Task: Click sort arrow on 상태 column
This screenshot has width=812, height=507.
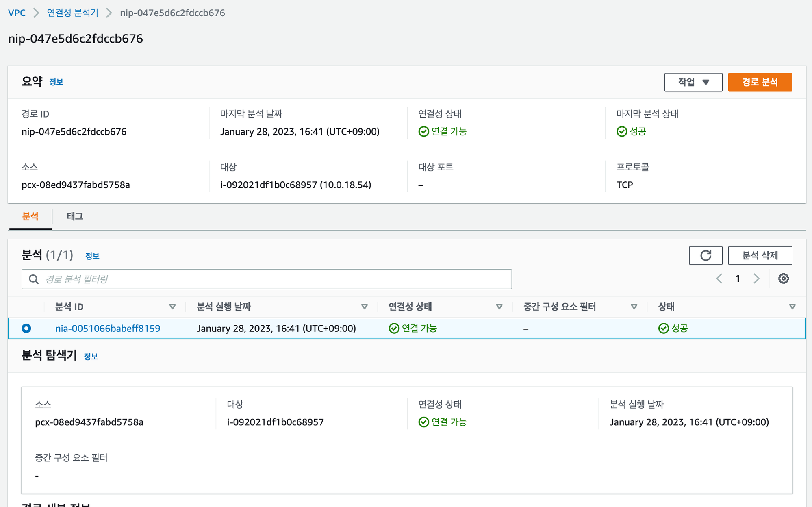Action: [792, 307]
